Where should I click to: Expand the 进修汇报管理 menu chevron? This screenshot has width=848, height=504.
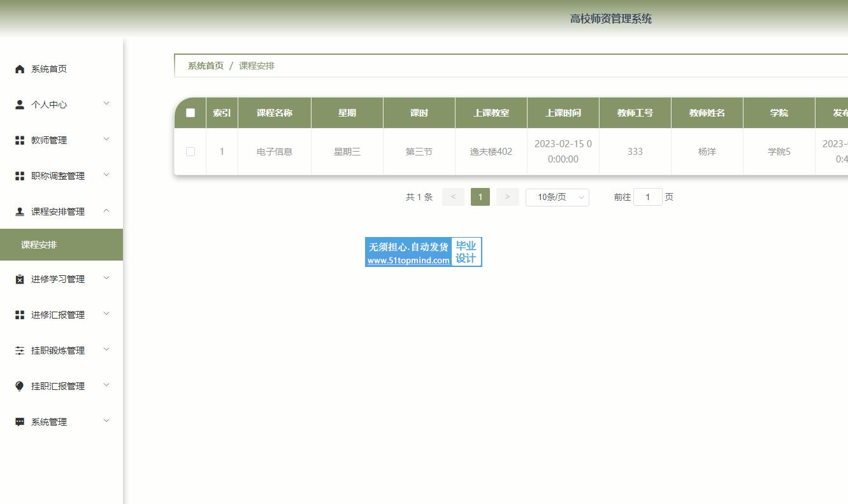pos(106,314)
